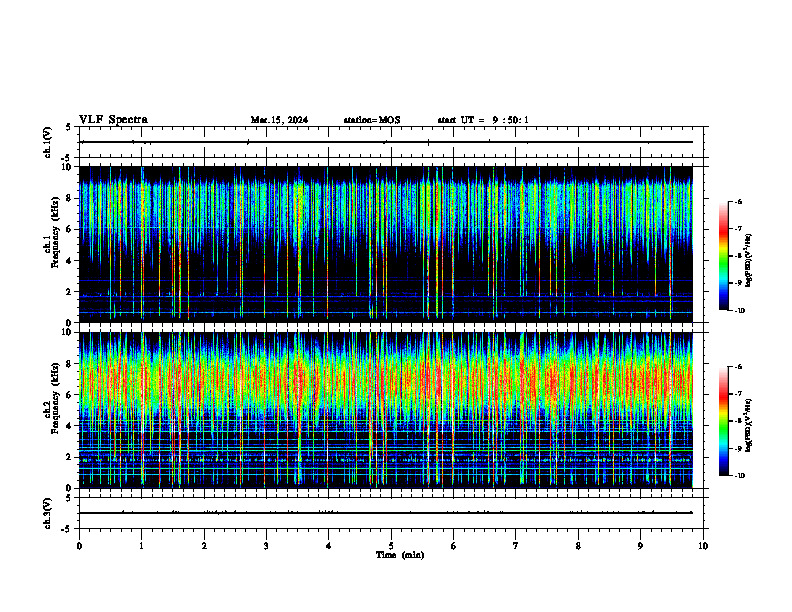Click the "5" tick on ch.1(V) axis
The width and height of the screenshot is (792, 612).
coord(69,128)
